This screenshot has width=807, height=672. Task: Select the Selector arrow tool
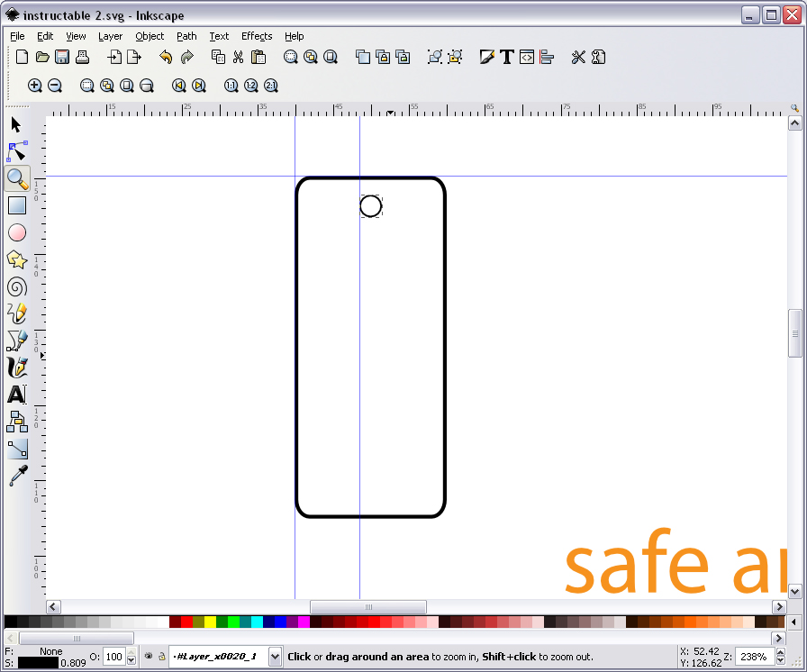pos(16,125)
